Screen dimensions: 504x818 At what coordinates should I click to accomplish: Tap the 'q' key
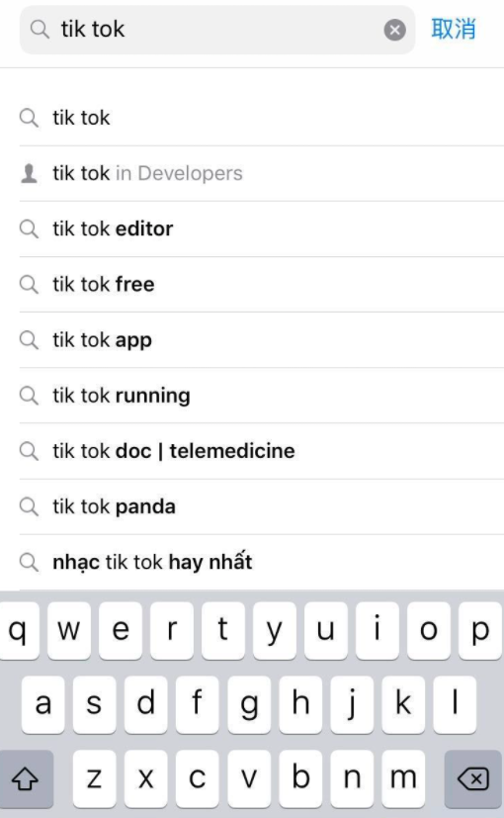19,630
